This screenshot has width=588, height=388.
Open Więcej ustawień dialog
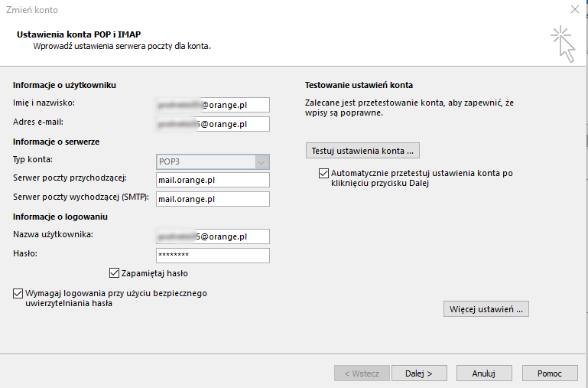click(x=486, y=309)
